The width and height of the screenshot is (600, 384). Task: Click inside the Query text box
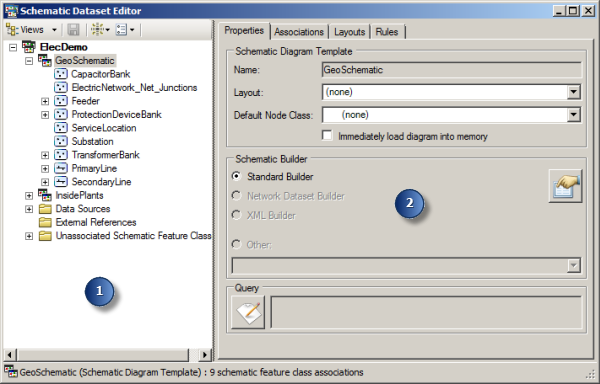[x=426, y=312]
